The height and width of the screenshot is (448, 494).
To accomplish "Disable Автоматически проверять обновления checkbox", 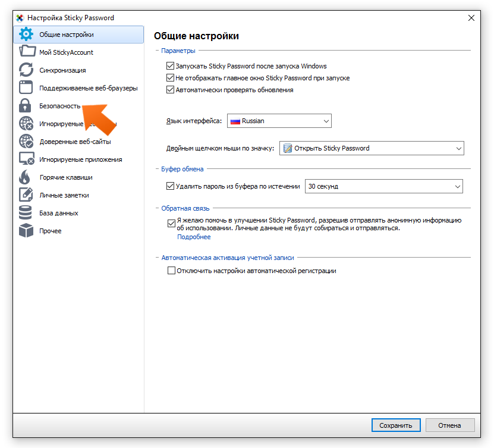I will tap(170, 90).
